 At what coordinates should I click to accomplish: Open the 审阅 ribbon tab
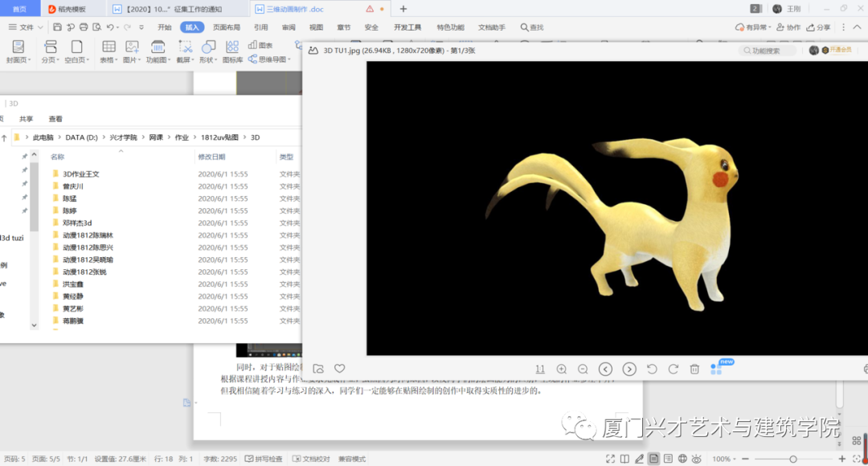click(289, 27)
